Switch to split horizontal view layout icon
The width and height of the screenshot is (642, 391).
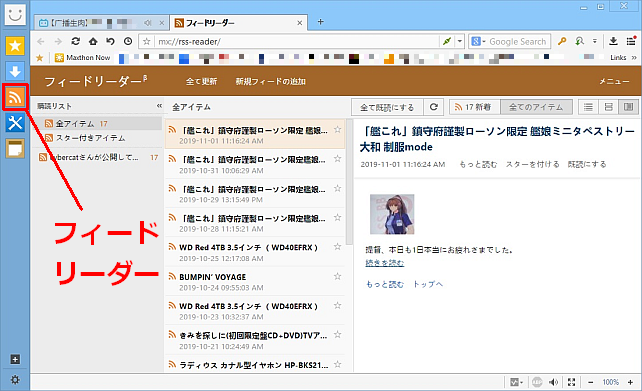[608, 107]
